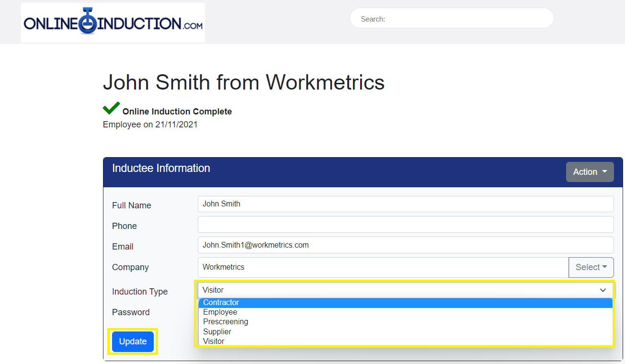Select Employee in the induction type list
The width and height of the screenshot is (625, 364).
coord(220,312)
